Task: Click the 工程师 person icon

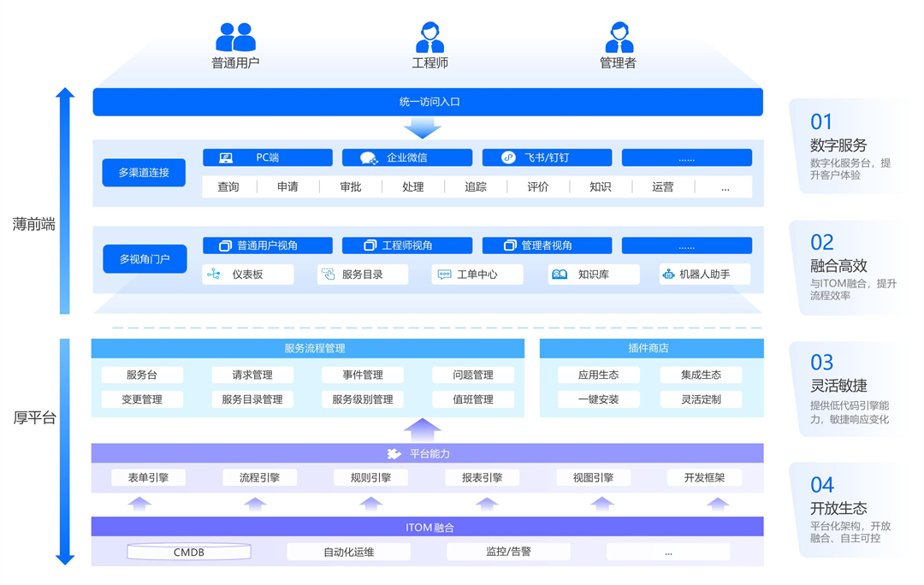Action: (429, 38)
